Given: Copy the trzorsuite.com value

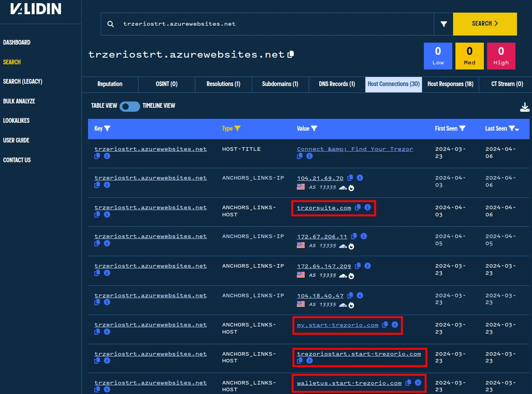Looking at the screenshot, I should pos(358,207).
